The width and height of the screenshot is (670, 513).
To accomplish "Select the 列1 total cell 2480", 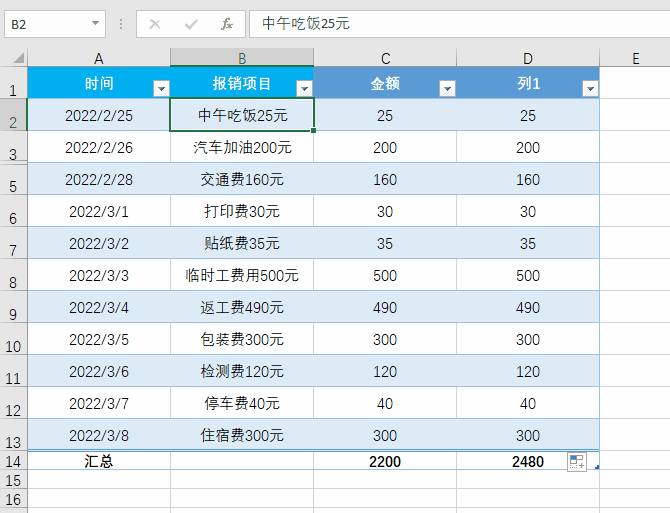I will click(528, 461).
